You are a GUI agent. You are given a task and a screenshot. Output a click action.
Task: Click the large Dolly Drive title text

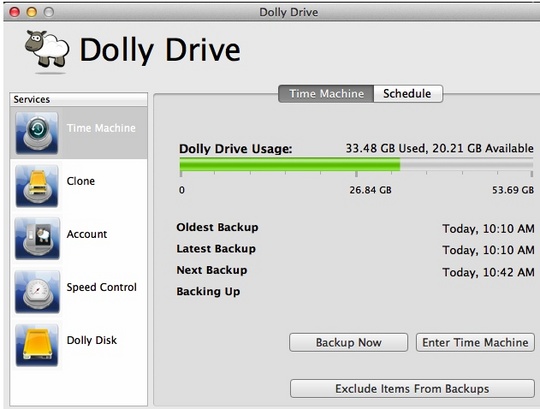tap(160, 50)
